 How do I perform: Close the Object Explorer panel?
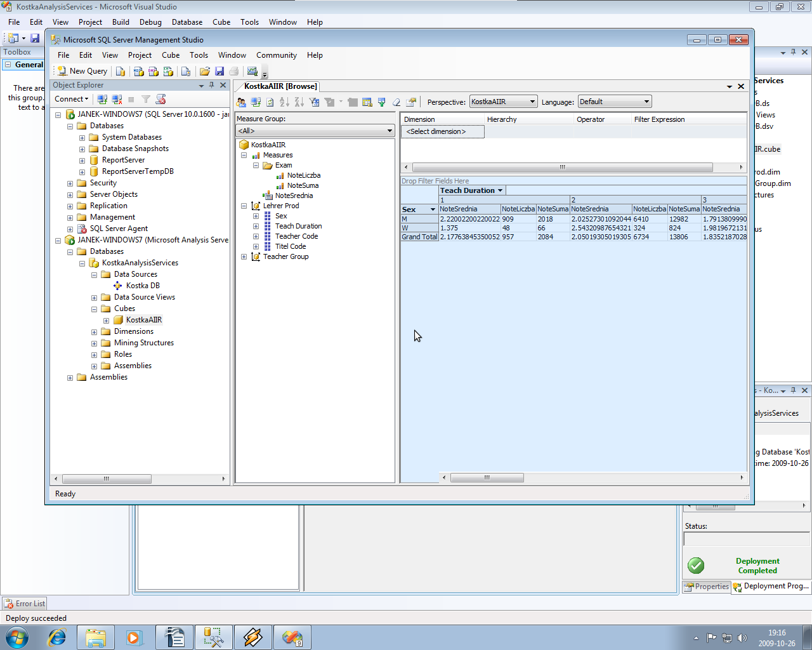(223, 85)
